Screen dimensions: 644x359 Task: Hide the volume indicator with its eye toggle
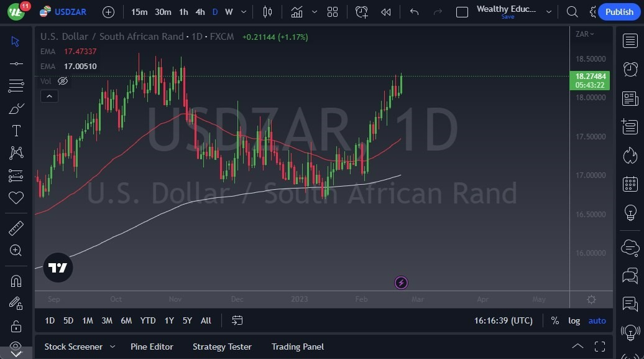click(x=62, y=81)
